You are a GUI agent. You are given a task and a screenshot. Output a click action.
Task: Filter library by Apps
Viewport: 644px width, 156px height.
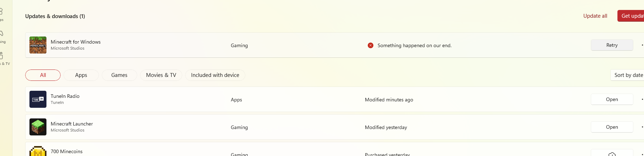pyautogui.click(x=81, y=75)
